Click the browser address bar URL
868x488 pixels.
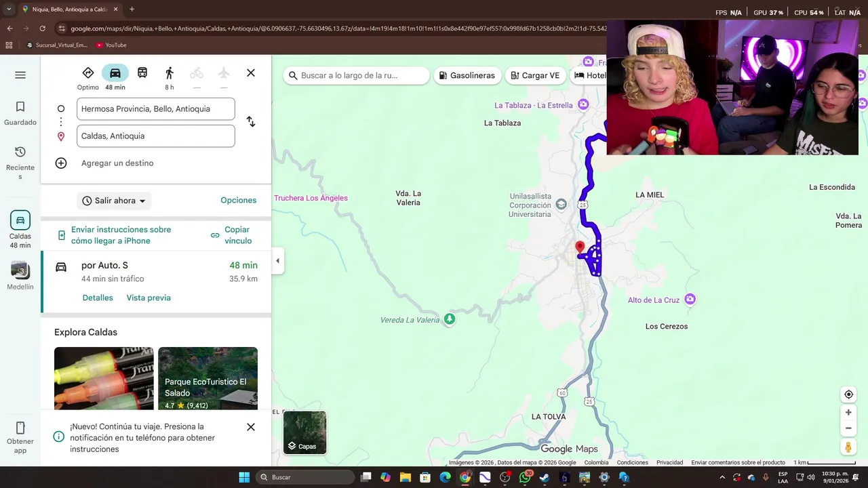(x=338, y=28)
